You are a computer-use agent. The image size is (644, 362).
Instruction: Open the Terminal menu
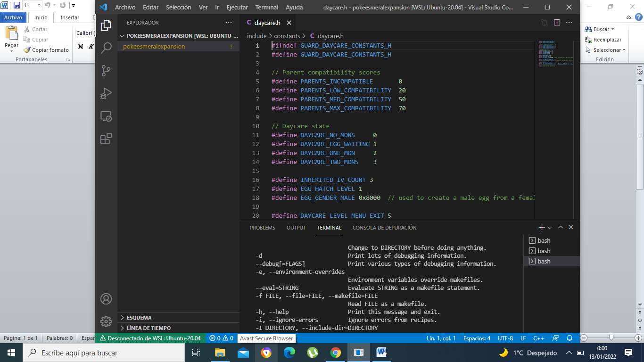pos(266,8)
